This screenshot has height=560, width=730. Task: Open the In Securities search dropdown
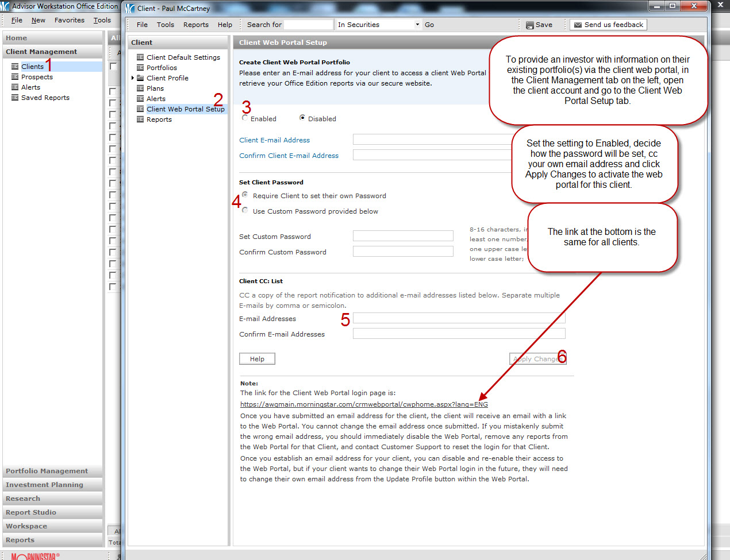[417, 25]
